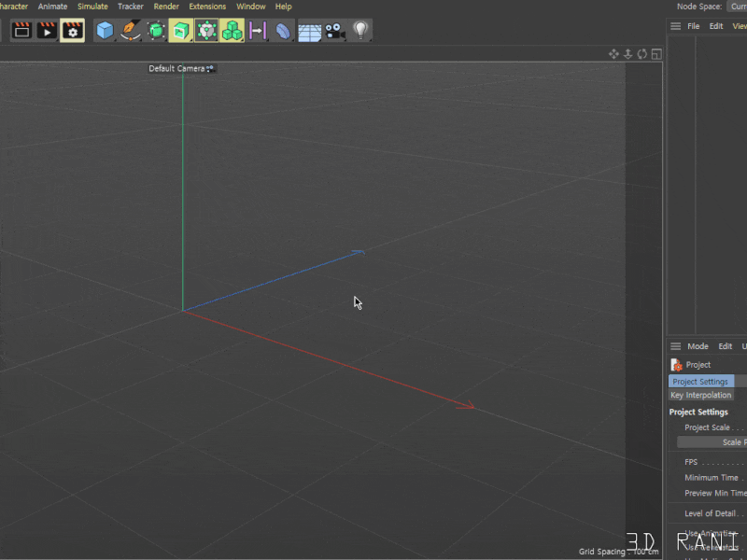
Task: Open the Default Camera viewport dropdown
Action: [x=180, y=68]
